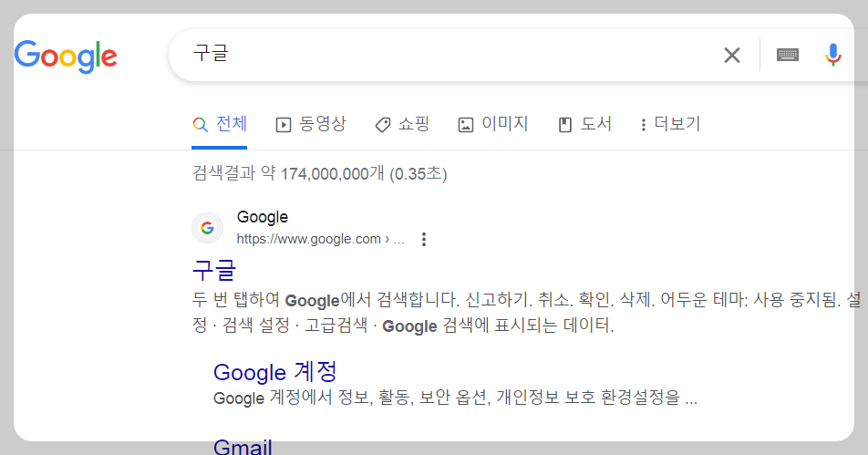
Task: Switch to the 쇼핑 tab
Action: tap(402, 124)
